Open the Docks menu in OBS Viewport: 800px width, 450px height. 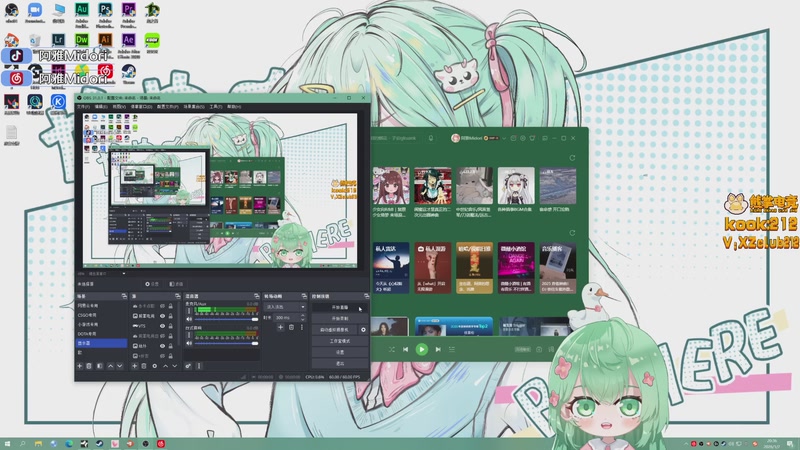(x=141, y=107)
